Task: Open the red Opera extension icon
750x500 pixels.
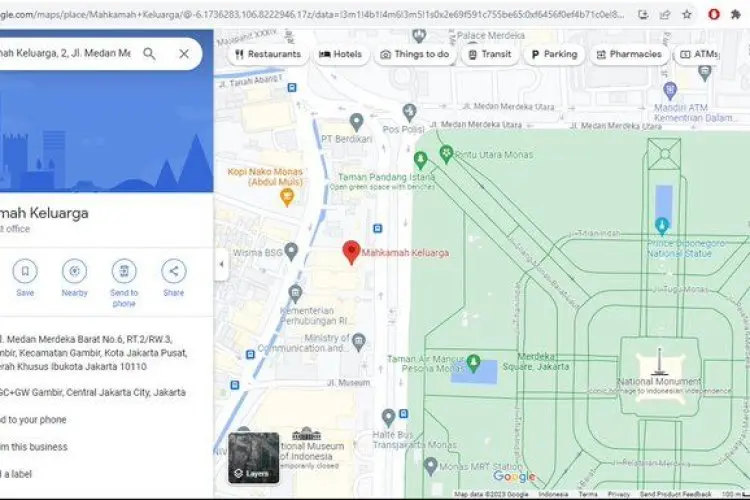Action: point(714,14)
